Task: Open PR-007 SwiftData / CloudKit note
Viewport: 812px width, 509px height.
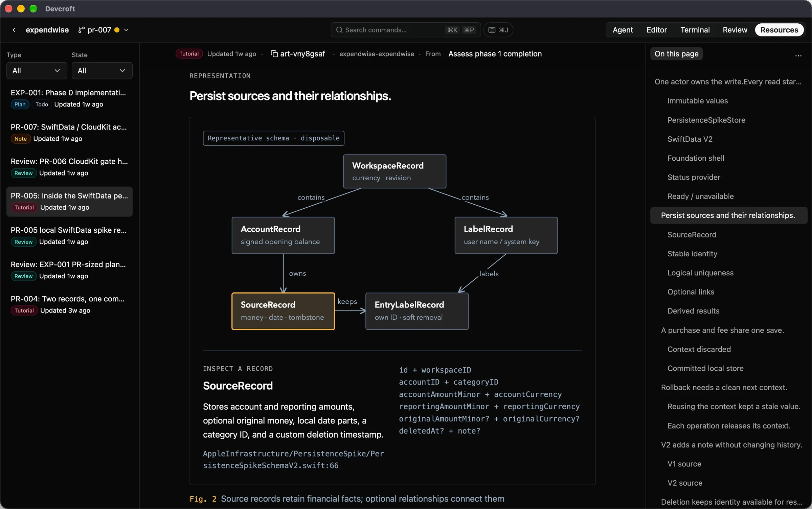Action: [69, 133]
